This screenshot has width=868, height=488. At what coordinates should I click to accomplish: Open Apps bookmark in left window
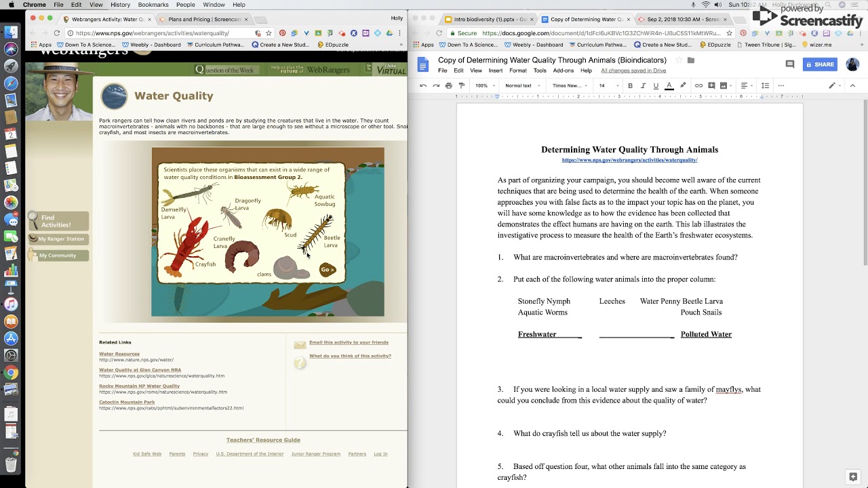41,45
